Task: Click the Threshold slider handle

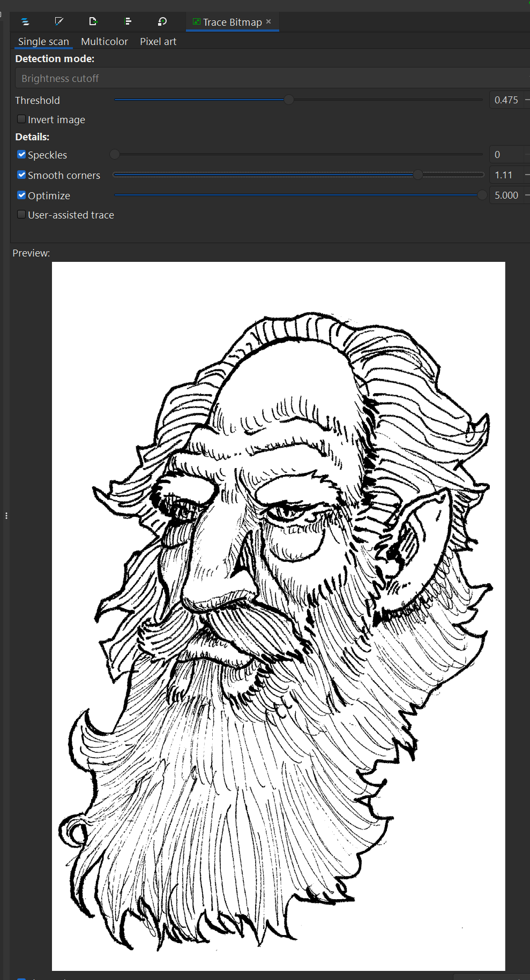Action: pyautogui.click(x=289, y=100)
